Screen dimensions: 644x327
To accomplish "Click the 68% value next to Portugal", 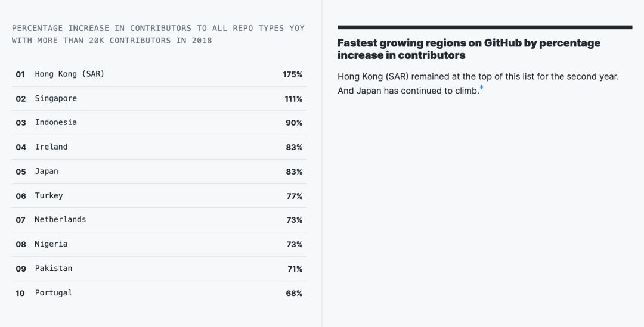I will click(294, 293).
